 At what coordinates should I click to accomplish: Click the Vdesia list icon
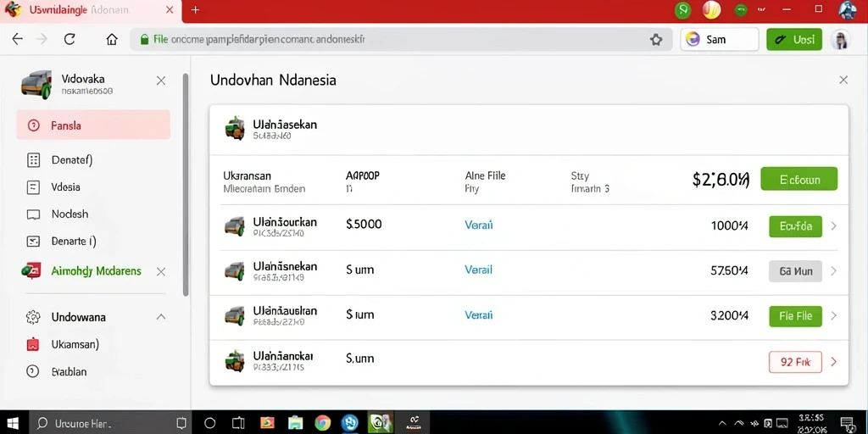[x=33, y=187]
